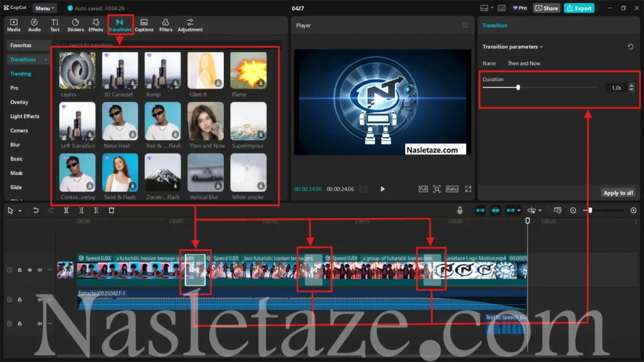Start voiceover recording with microphone icon

[460, 210]
